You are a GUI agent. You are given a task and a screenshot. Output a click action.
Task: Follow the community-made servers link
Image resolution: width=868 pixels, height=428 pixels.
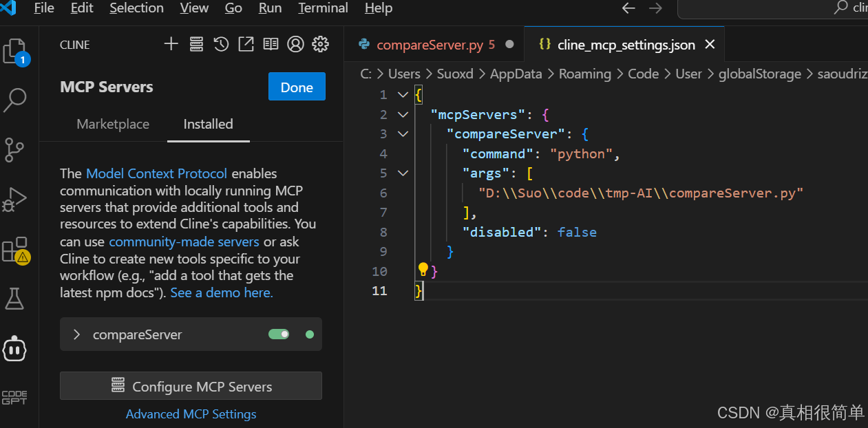tap(184, 242)
